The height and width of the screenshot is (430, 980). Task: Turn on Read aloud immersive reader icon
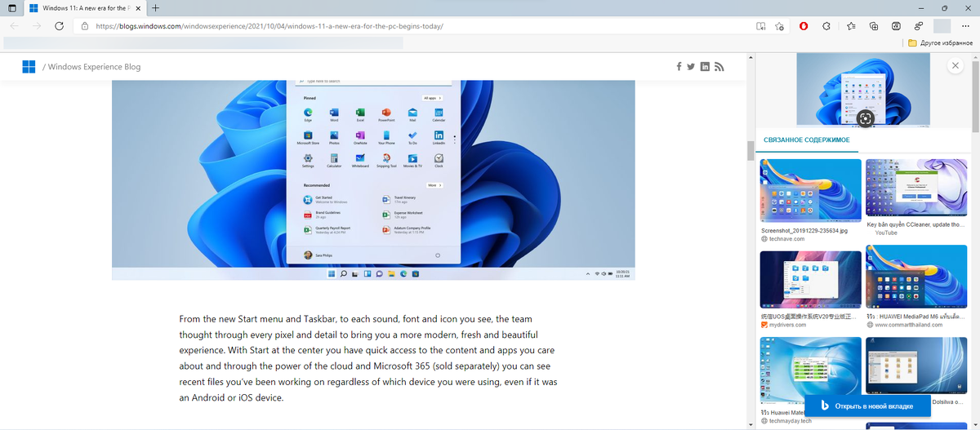pos(760,26)
